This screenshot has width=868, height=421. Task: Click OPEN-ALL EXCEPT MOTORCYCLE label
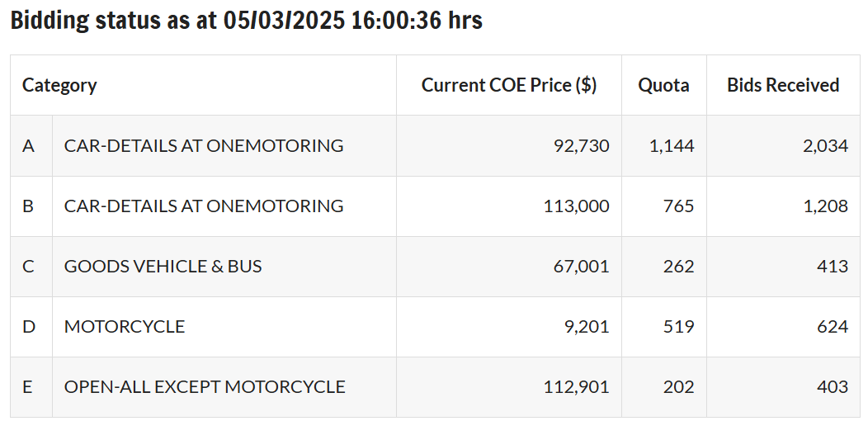click(205, 386)
